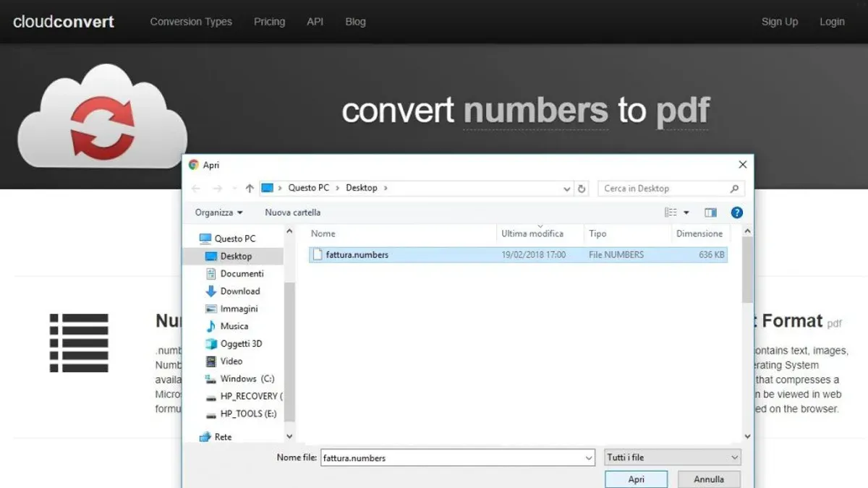868x488 pixels.
Task: Click the Questo PC breadcrumb
Action: click(x=308, y=188)
